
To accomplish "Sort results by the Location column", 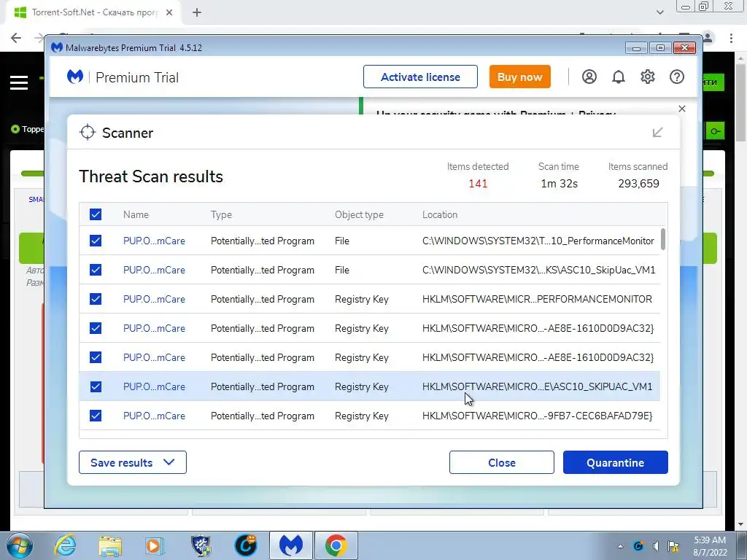I will click(440, 214).
